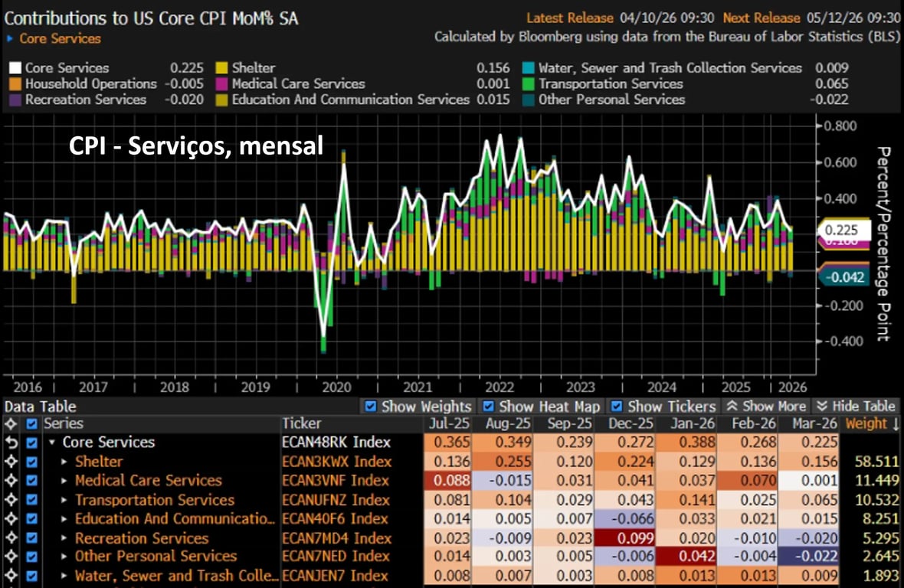
Task: Click the crosshair icon in Transportation Services row
Action: pos(10,500)
